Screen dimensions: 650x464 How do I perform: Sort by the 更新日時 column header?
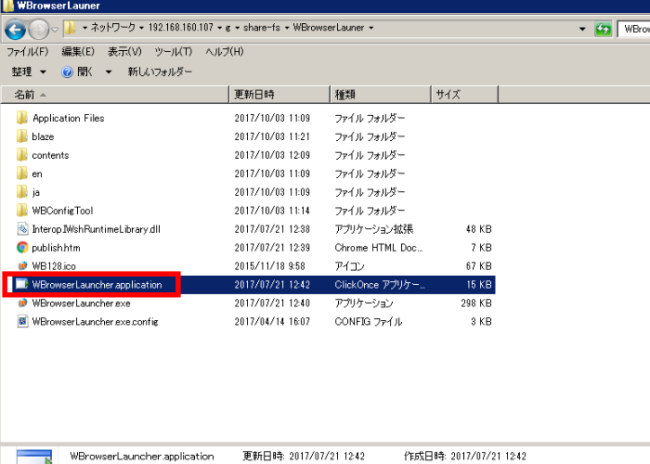[x=254, y=95]
